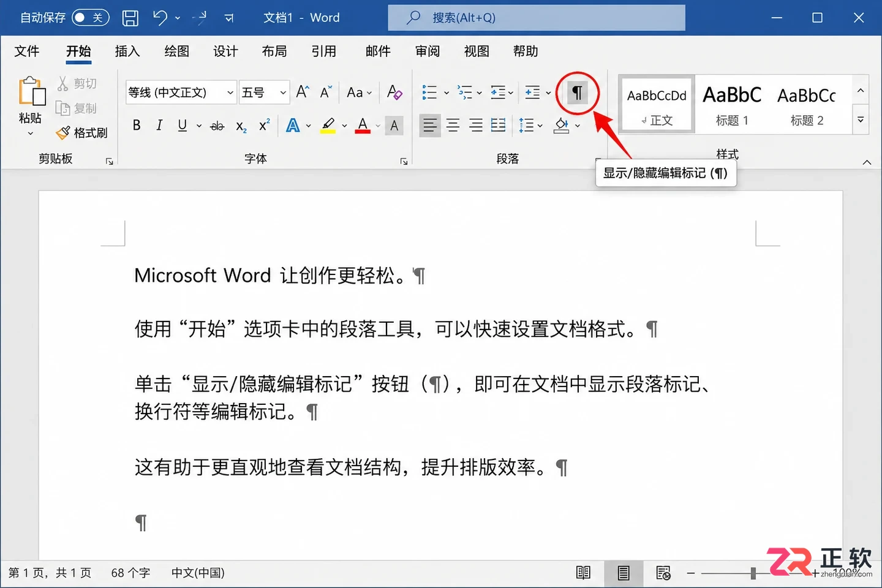Open the 文件 menu tab
Image resolution: width=882 pixels, height=588 pixels.
pyautogui.click(x=27, y=51)
